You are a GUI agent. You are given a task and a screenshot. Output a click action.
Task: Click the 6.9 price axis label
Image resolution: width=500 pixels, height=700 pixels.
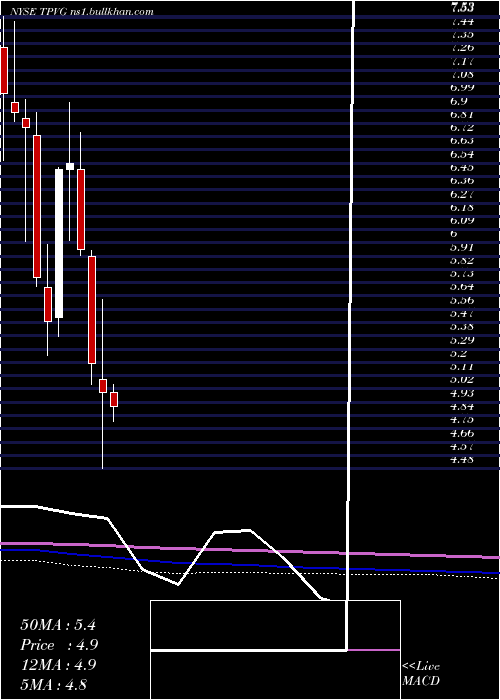point(458,101)
